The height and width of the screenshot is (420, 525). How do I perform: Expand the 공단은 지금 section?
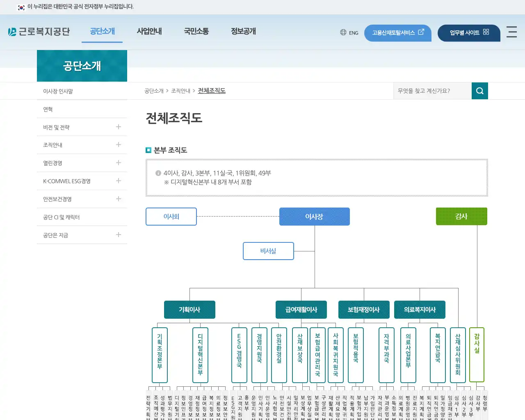pyautogui.click(x=118, y=235)
